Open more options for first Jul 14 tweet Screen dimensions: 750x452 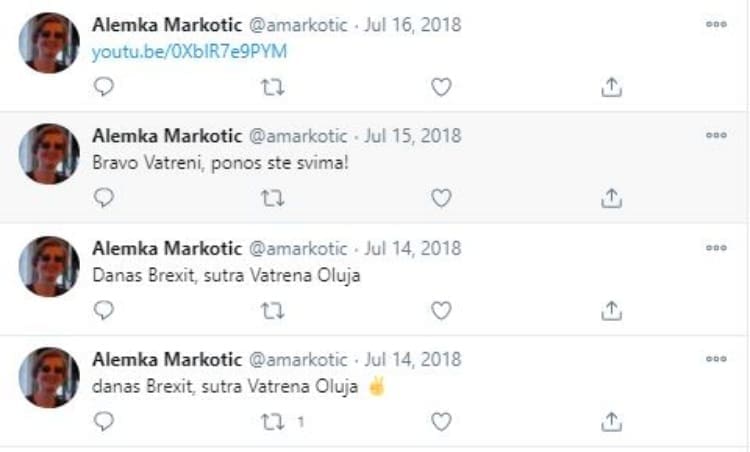(716, 247)
